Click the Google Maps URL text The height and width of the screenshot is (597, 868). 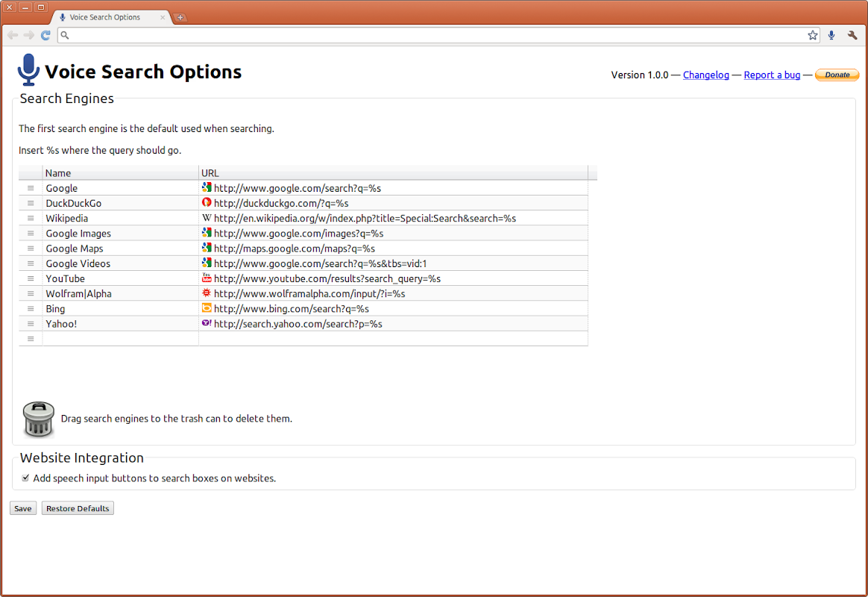click(x=295, y=249)
